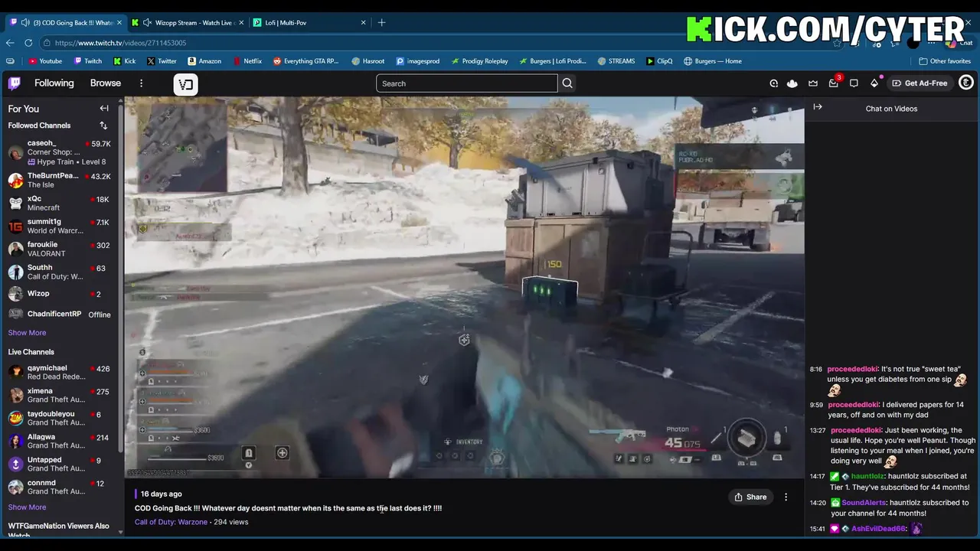
Task: Open a new browser tab
Action: (x=381, y=22)
